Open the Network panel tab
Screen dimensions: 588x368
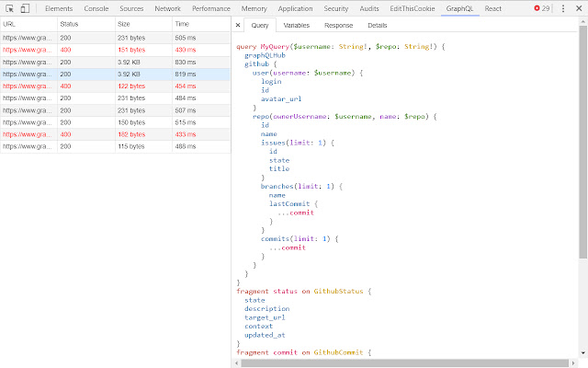pyautogui.click(x=167, y=8)
